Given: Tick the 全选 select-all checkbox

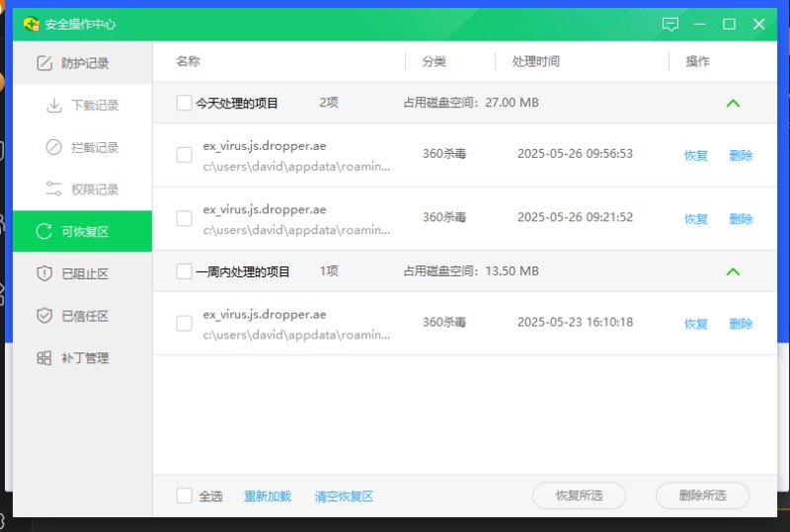Looking at the screenshot, I should tap(184, 495).
